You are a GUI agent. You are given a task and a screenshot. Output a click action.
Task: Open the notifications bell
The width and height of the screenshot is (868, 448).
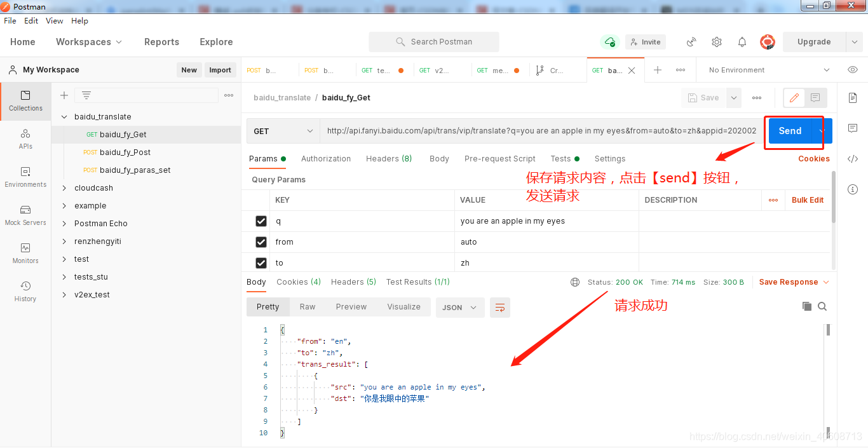[x=742, y=42]
